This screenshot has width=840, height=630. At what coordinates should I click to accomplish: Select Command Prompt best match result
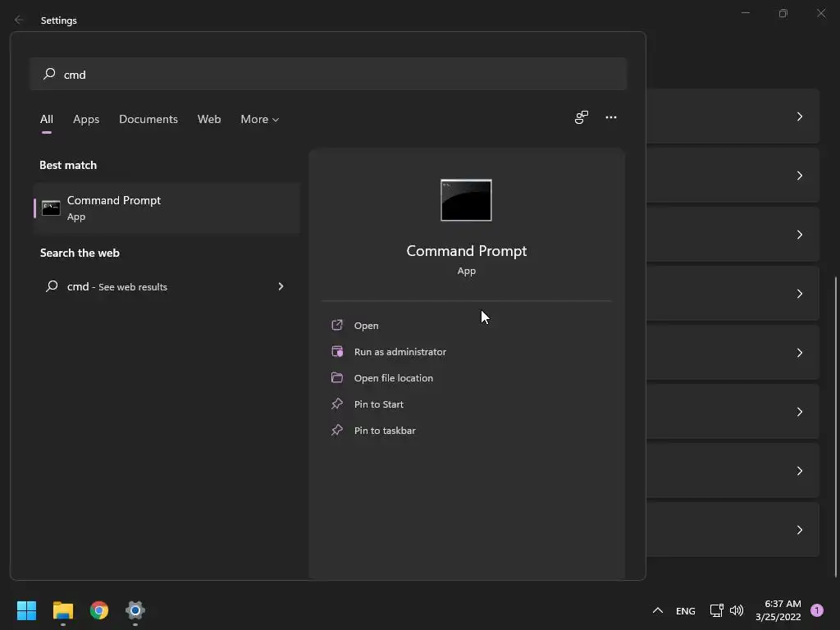(x=167, y=208)
